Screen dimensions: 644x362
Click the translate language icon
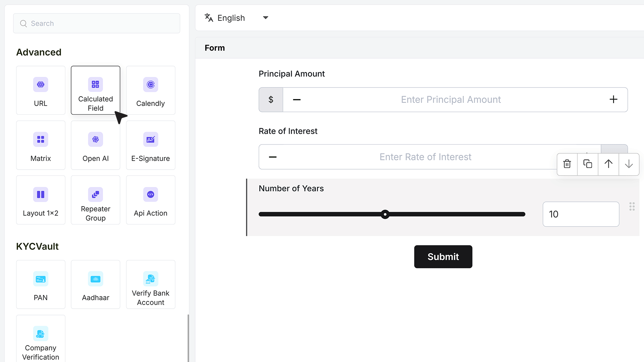coord(209,18)
